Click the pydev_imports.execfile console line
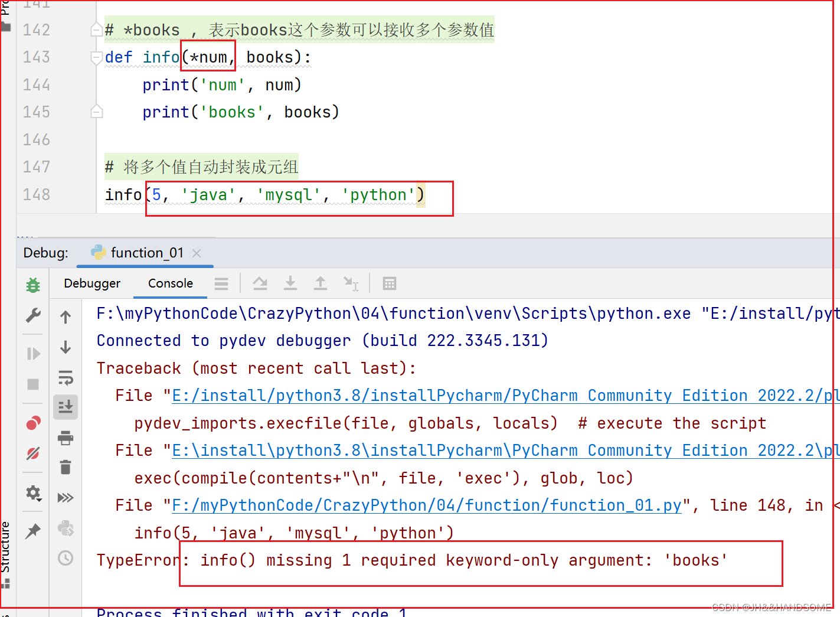This screenshot has width=840, height=617. coord(450,423)
